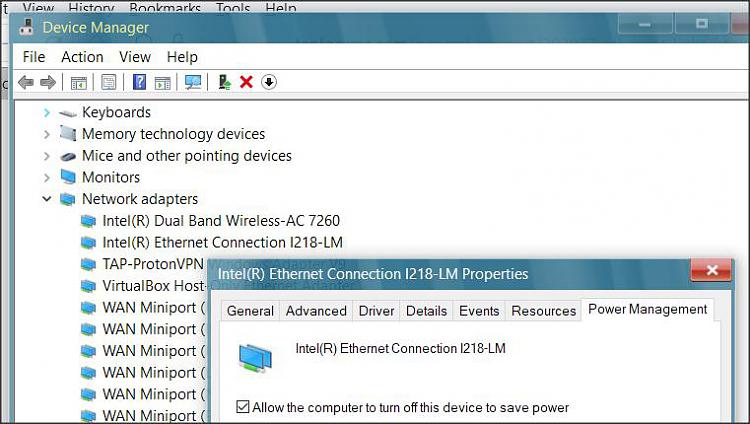Expand Memory technology devices category
This screenshot has width=750, height=424.
[46, 134]
